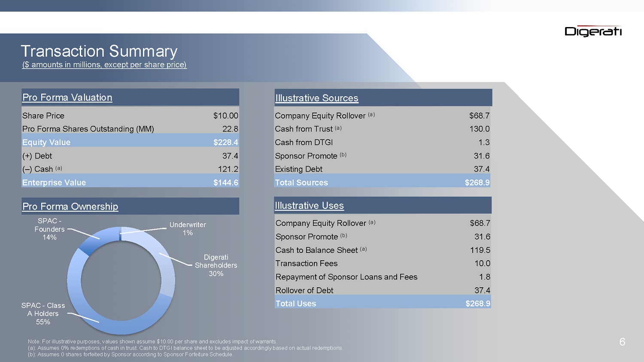Select the Underwriter 1% chart label

point(188,228)
